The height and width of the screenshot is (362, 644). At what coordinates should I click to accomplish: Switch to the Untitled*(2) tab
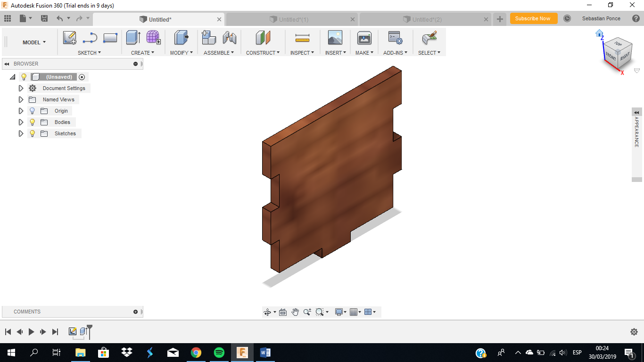pyautogui.click(x=425, y=19)
